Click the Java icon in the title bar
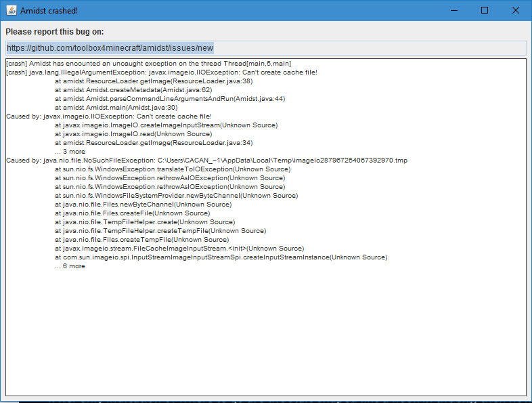 (12, 11)
